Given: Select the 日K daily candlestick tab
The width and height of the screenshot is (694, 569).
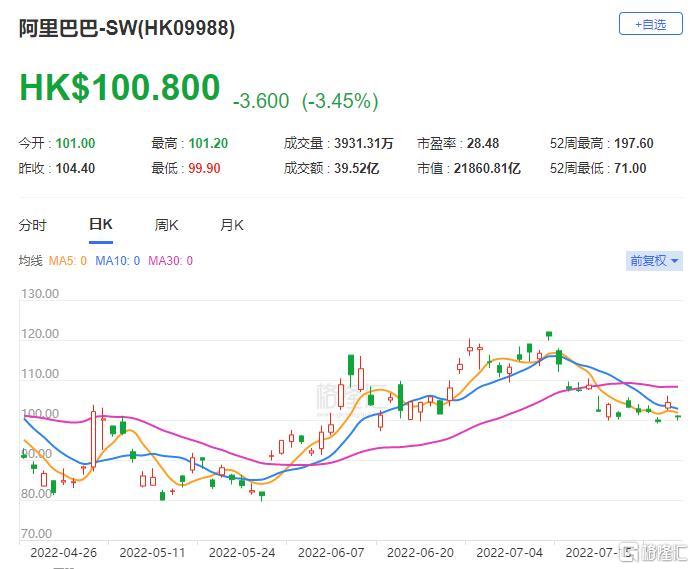Looking at the screenshot, I should coord(100,224).
